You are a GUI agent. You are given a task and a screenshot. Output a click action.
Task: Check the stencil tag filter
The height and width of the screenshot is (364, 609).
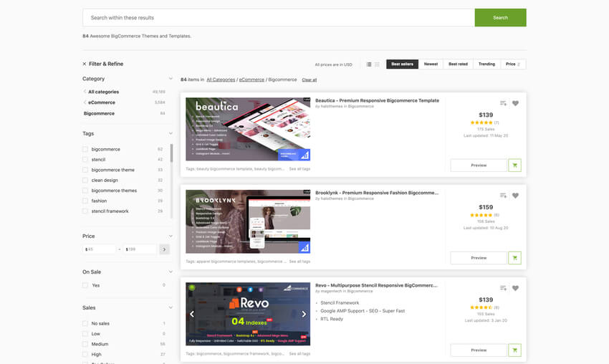click(x=85, y=160)
